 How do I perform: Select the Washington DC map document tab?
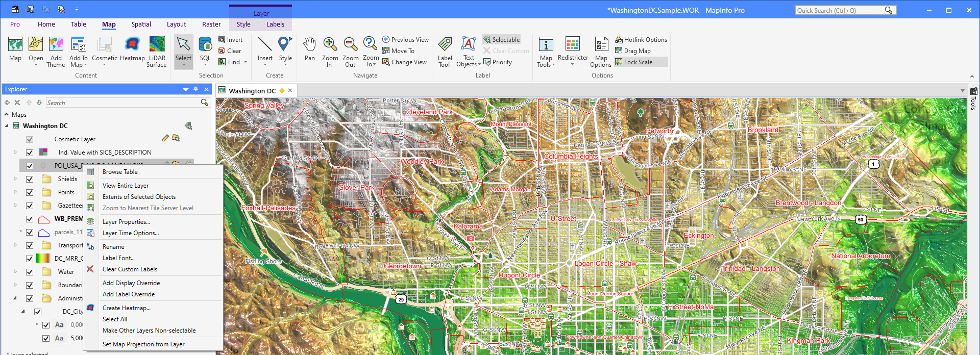pyautogui.click(x=252, y=91)
